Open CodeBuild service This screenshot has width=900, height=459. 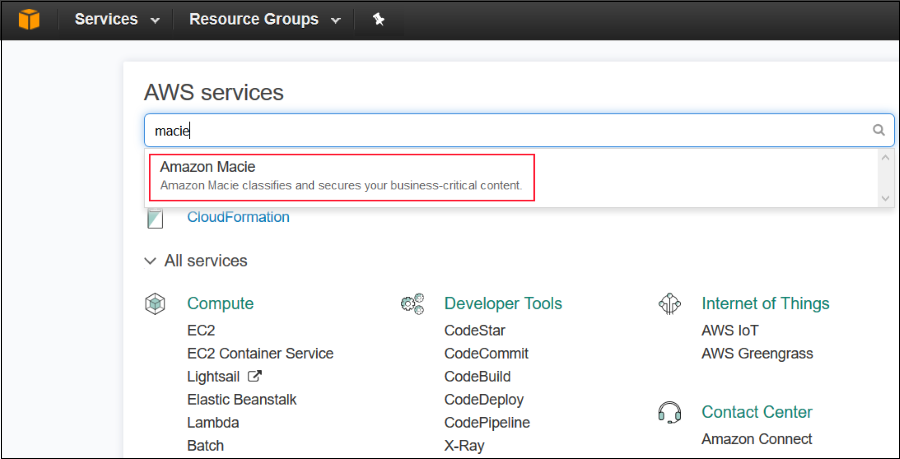pyautogui.click(x=478, y=377)
